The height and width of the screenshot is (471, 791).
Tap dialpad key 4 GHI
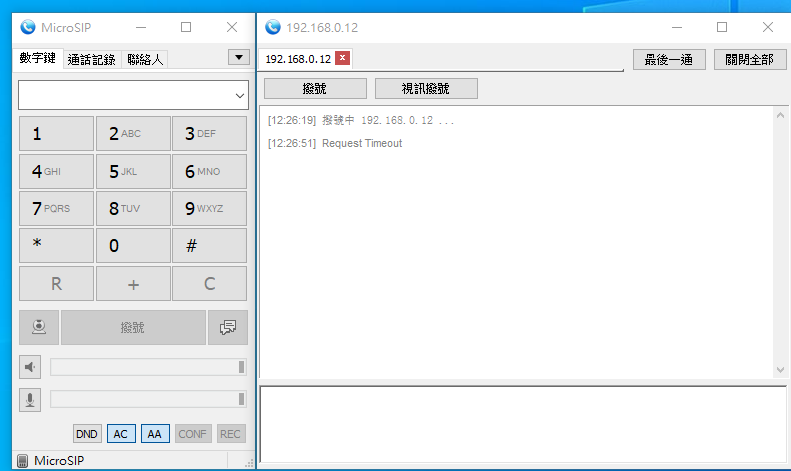pos(56,171)
